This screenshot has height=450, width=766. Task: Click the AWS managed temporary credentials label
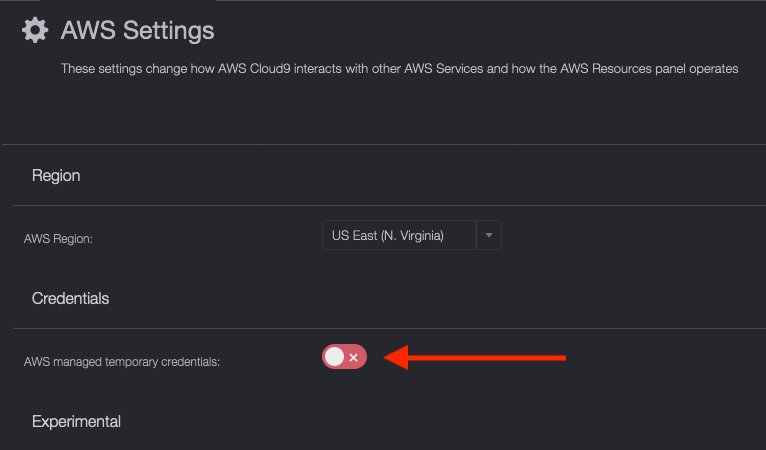tap(122, 362)
